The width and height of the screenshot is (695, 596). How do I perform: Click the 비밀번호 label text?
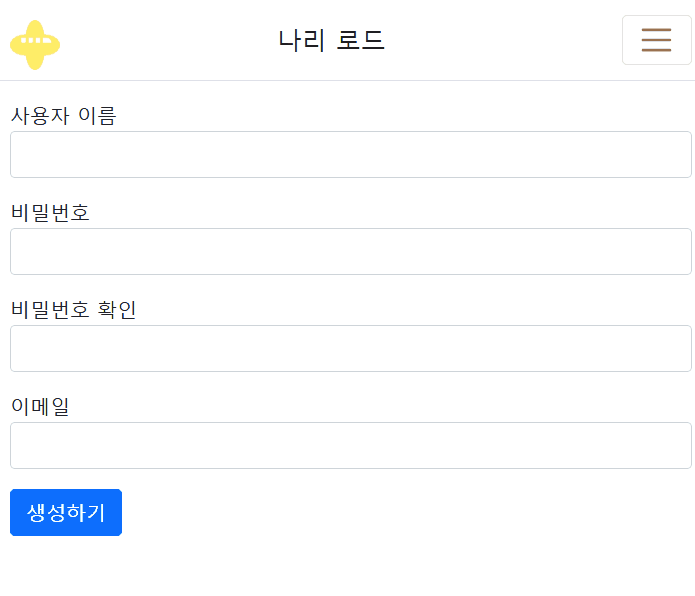[50, 213]
